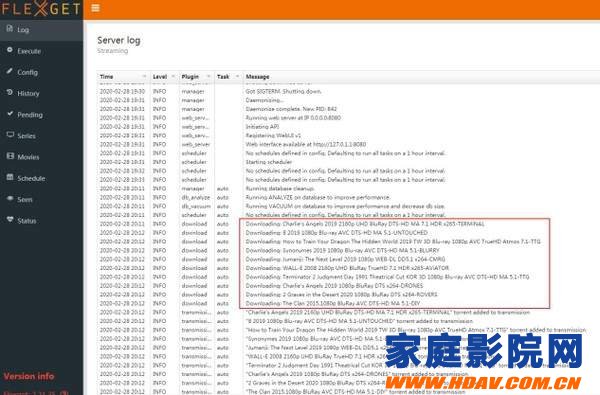Viewport: 600px width, 395px height.
Task: Sort by the Level column header
Action: (160, 77)
